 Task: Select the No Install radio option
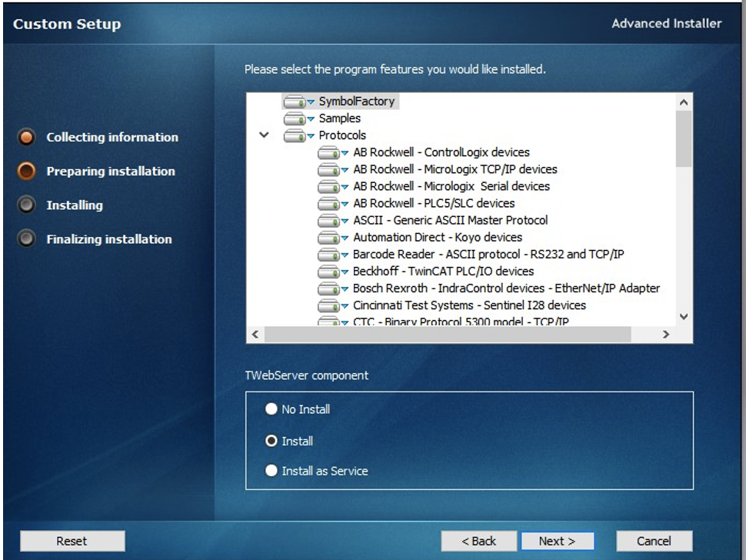(271, 409)
